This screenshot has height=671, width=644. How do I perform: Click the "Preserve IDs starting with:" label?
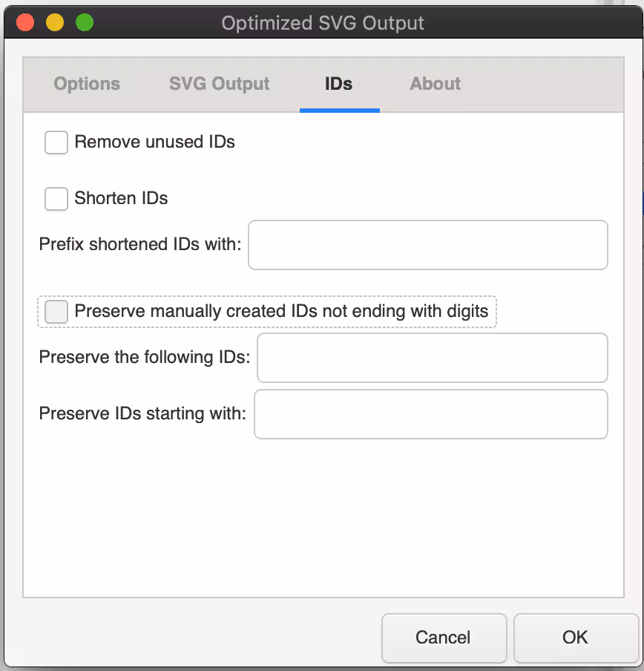142,414
